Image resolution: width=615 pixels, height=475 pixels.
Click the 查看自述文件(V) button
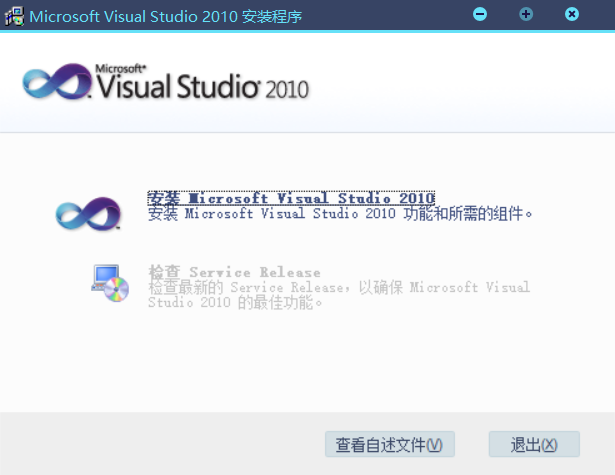pos(390,444)
